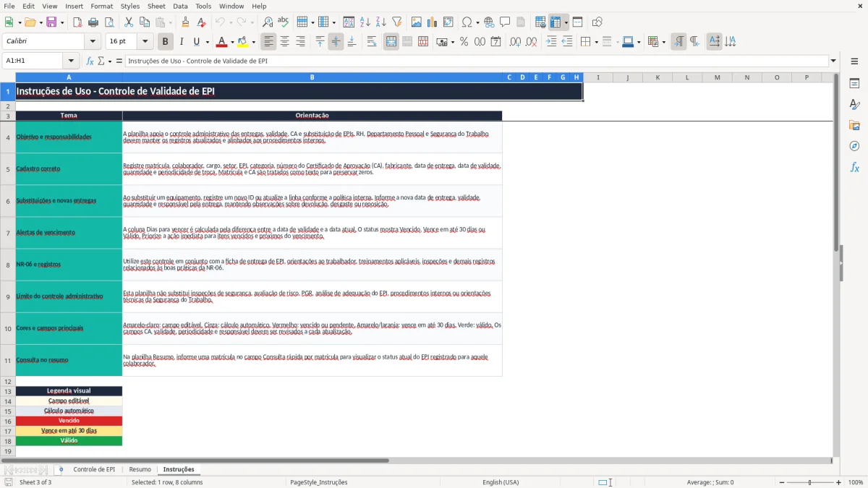
Task: Toggle Align Left
Action: pos(268,42)
